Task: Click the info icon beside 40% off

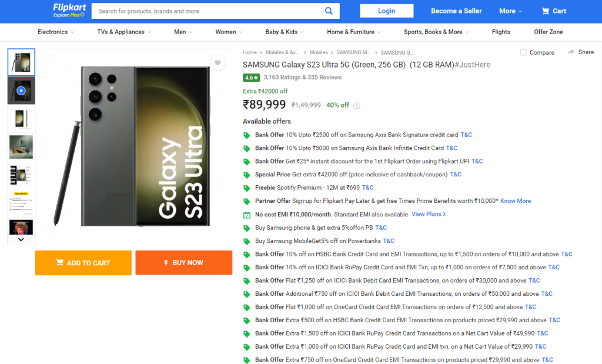Action: [x=357, y=105]
